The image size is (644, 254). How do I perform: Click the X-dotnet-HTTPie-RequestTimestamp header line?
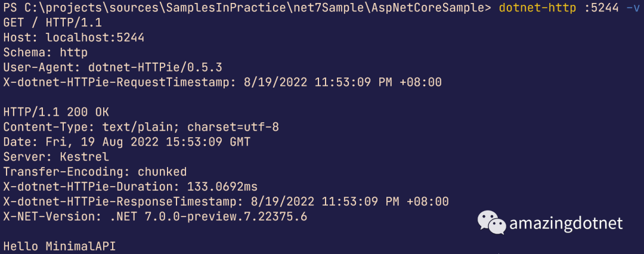coord(222,82)
